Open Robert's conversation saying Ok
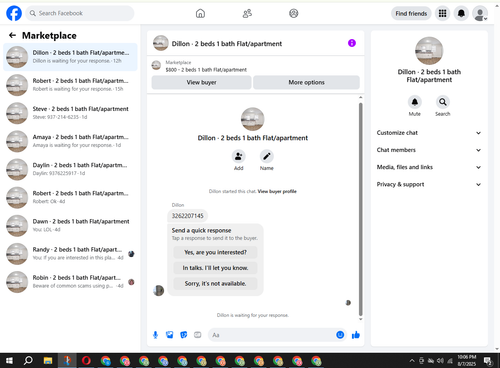This screenshot has width=500, height=368. point(70,197)
